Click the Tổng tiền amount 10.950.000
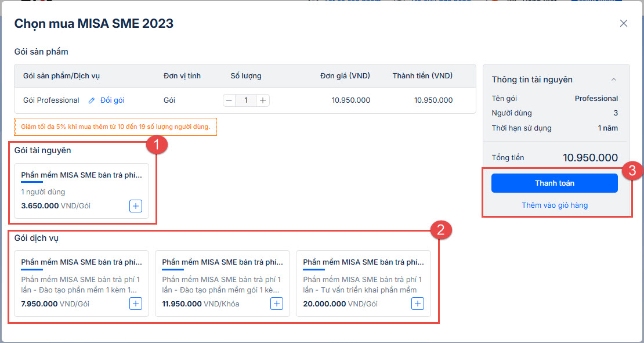The height and width of the screenshot is (343, 644). 590,158
